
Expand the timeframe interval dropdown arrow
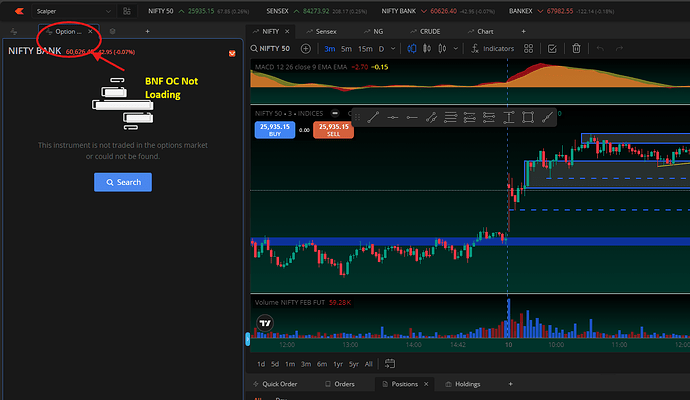tap(393, 48)
